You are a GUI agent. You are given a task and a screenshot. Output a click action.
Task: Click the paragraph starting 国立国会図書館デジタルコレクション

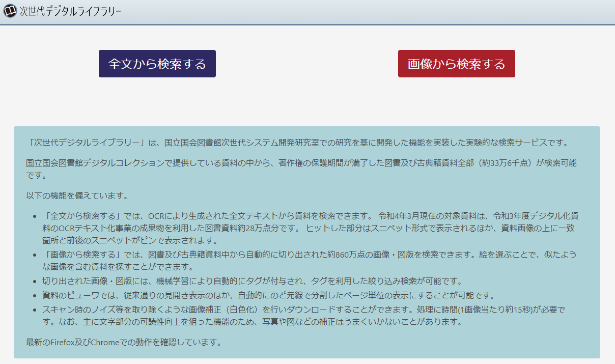[x=301, y=169]
